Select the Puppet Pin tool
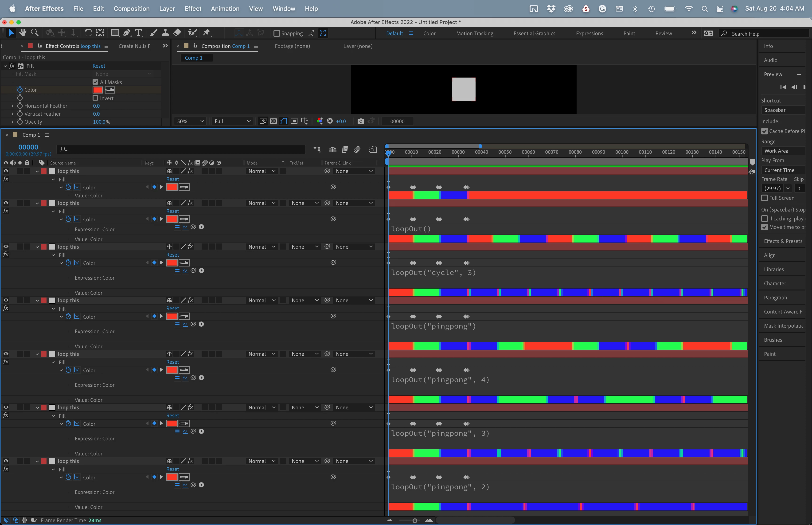Screen dimensions: 812x525 pyautogui.click(x=207, y=33)
